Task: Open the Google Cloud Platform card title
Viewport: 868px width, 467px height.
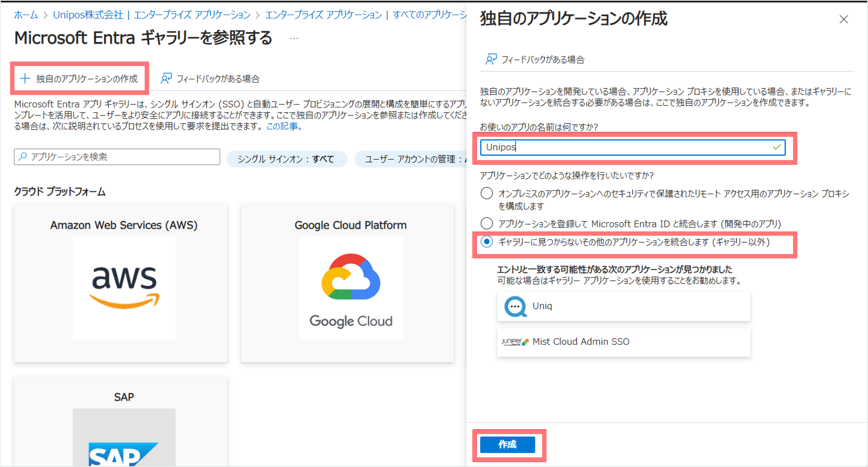Action: [351, 225]
